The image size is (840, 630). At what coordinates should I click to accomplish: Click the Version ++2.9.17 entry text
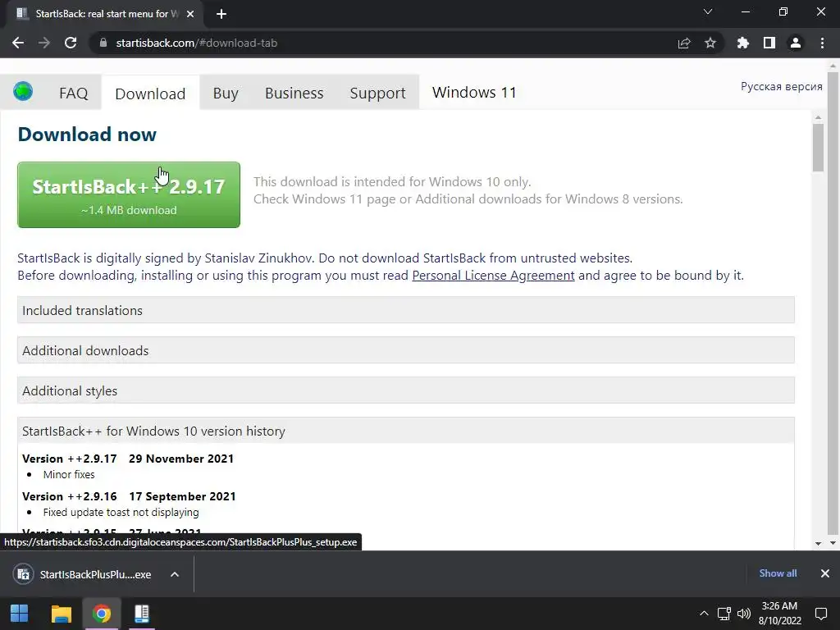pyautogui.click(x=128, y=459)
